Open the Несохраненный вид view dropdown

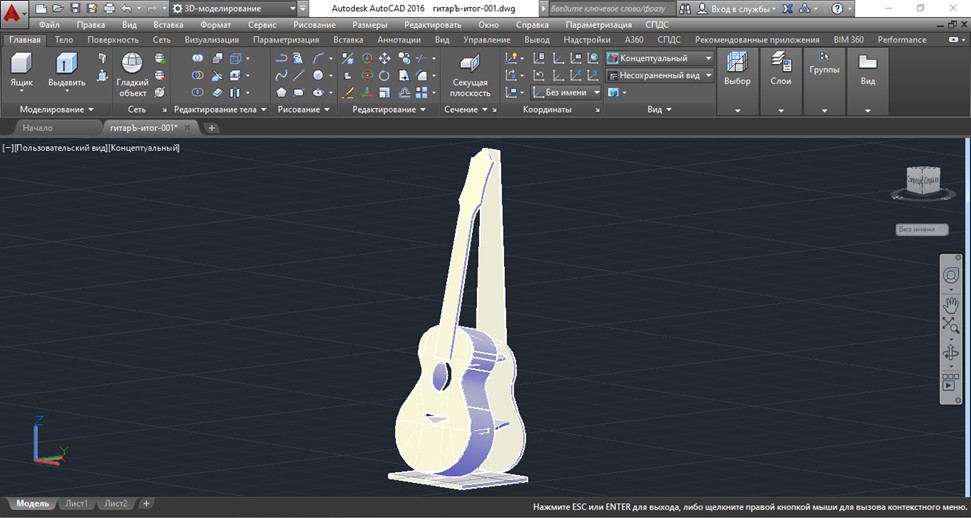pos(660,75)
